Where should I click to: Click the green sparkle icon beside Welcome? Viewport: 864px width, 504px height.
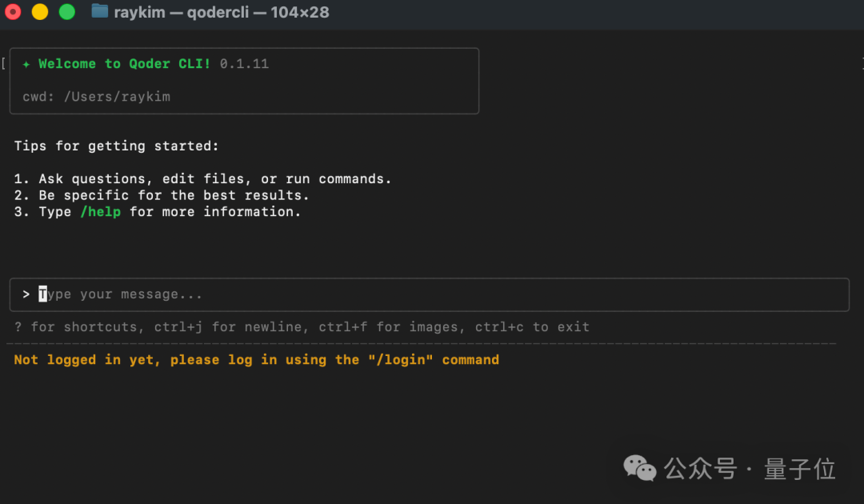[x=26, y=64]
